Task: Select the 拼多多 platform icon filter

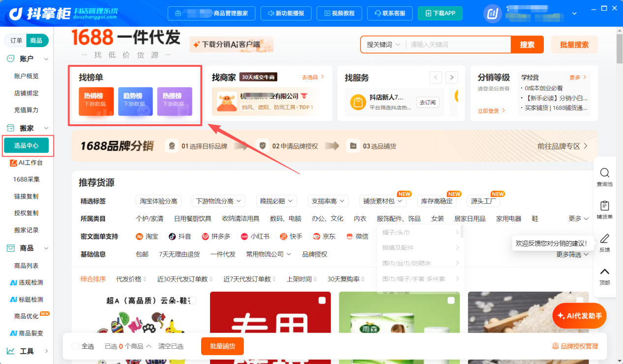Action: tap(206, 236)
